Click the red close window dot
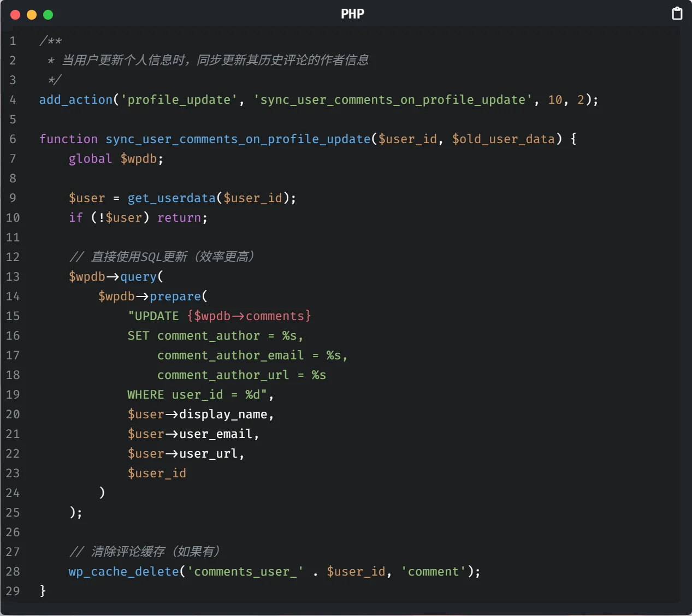Viewport: 692px width, 616px height. click(15, 15)
